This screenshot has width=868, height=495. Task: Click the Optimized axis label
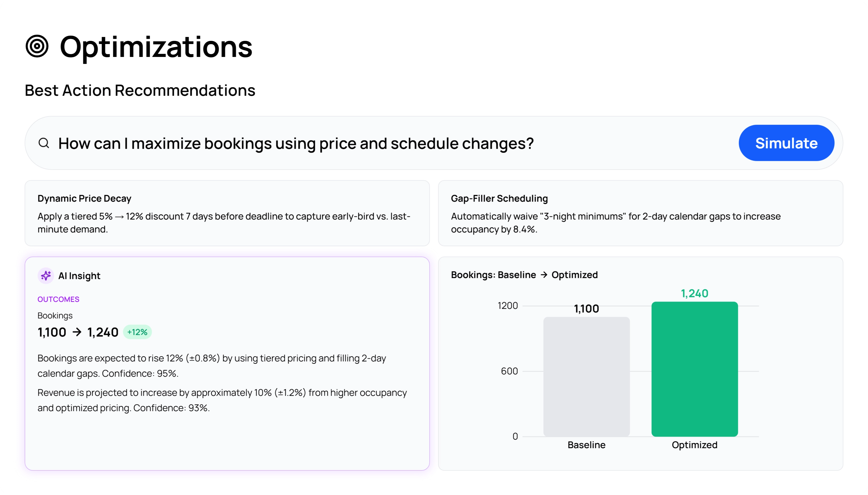pyautogui.click(x=694, y=445)
